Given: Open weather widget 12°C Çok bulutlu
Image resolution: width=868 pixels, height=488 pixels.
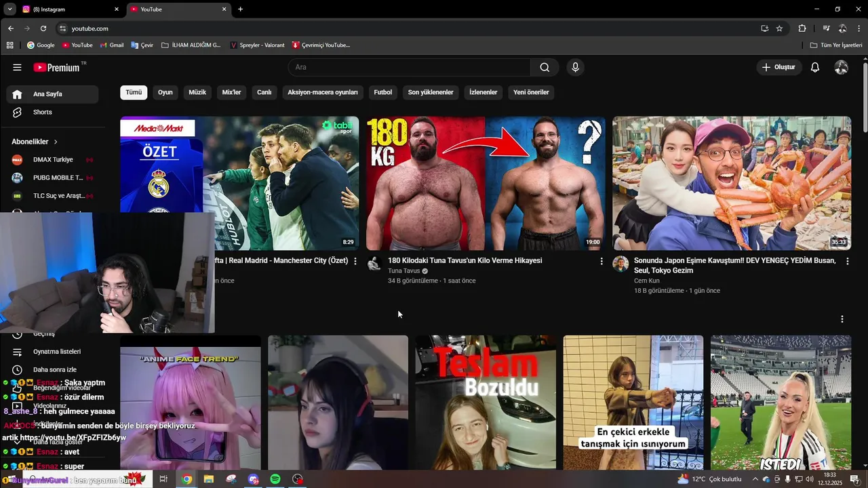Looking at the screenshot, I should click(709, 479).
